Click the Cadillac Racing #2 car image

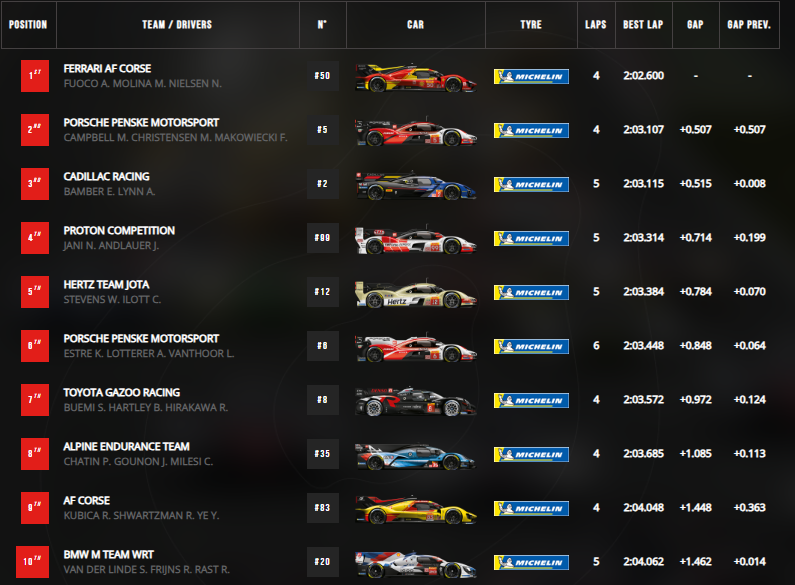(x=415, y=186)
